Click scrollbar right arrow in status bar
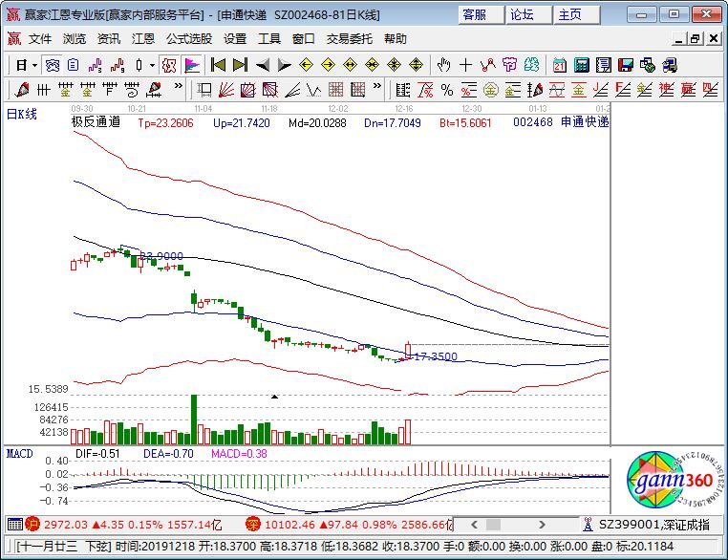This screenshot has width=728, height=560. [x=542, y=525]
